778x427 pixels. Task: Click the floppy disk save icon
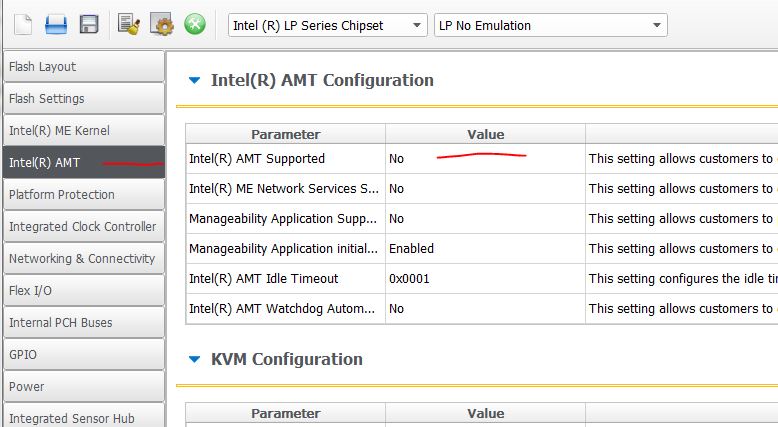89,25
